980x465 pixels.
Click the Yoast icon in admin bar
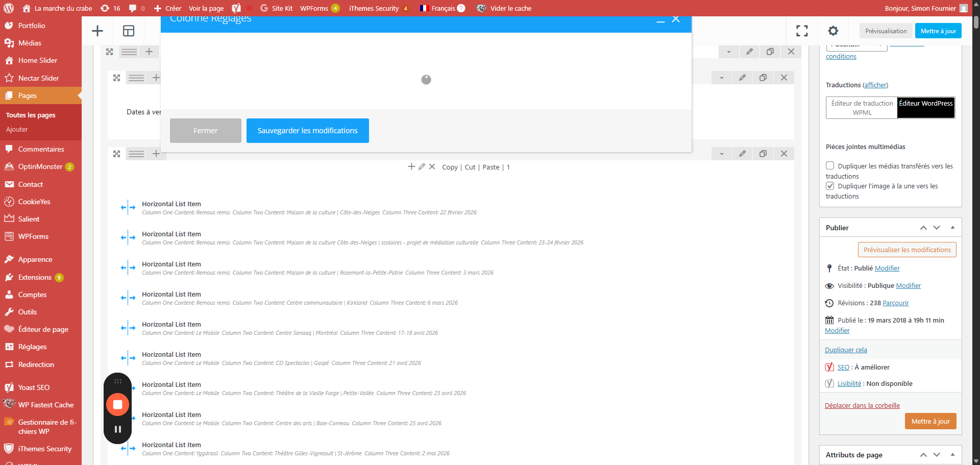[236, 8]
